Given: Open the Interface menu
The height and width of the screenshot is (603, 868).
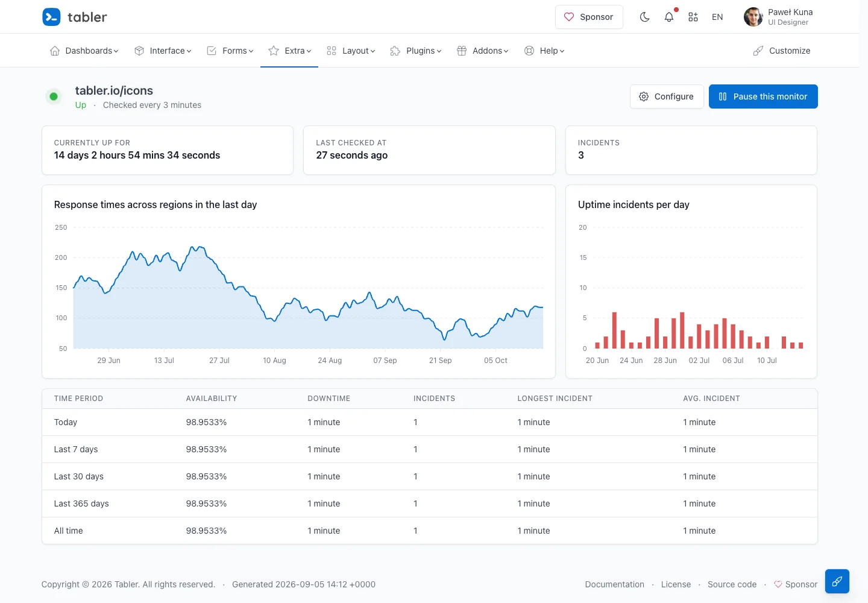Looking at the screenshot, I should coord(163,51).
